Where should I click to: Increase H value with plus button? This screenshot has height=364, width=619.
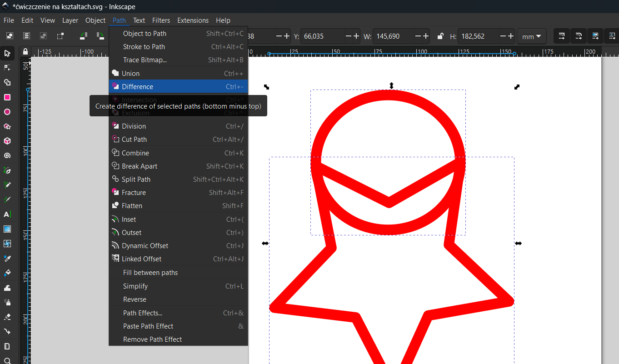[x=511, y=36]
